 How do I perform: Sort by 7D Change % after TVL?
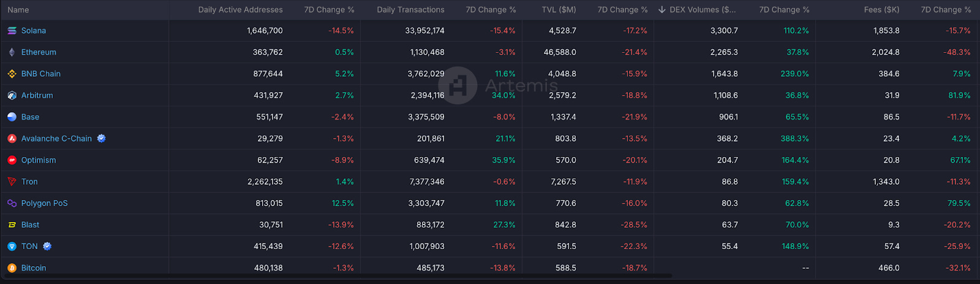[x=623, y=10]
